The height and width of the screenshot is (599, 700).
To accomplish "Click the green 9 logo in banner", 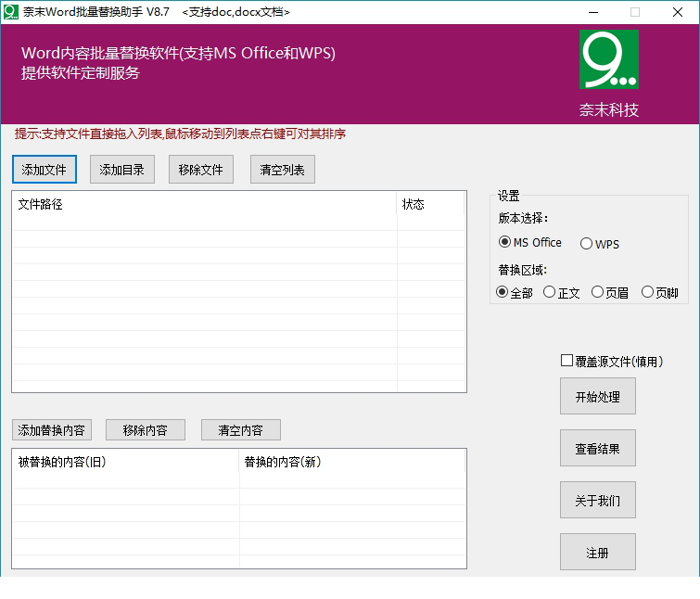I will point(609,59).
